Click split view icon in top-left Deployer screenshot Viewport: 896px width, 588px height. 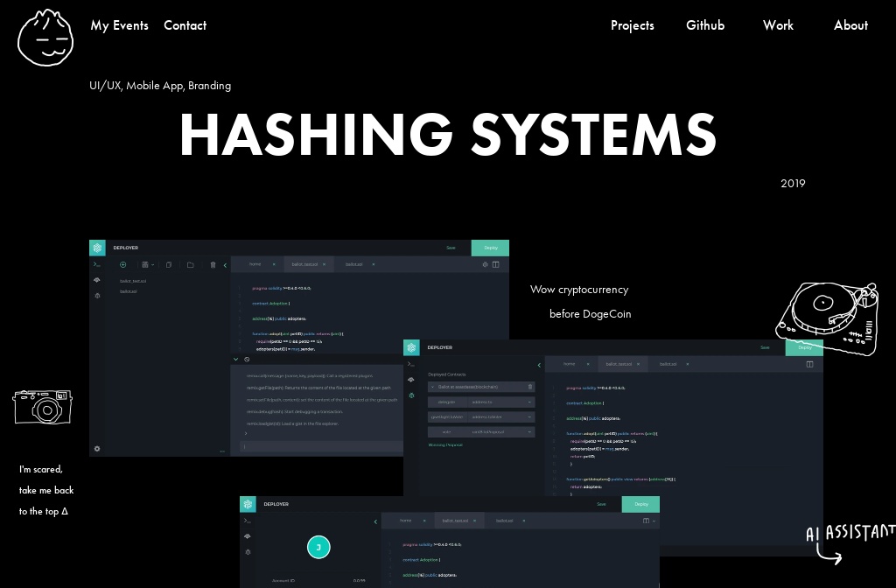pos(495,264)
